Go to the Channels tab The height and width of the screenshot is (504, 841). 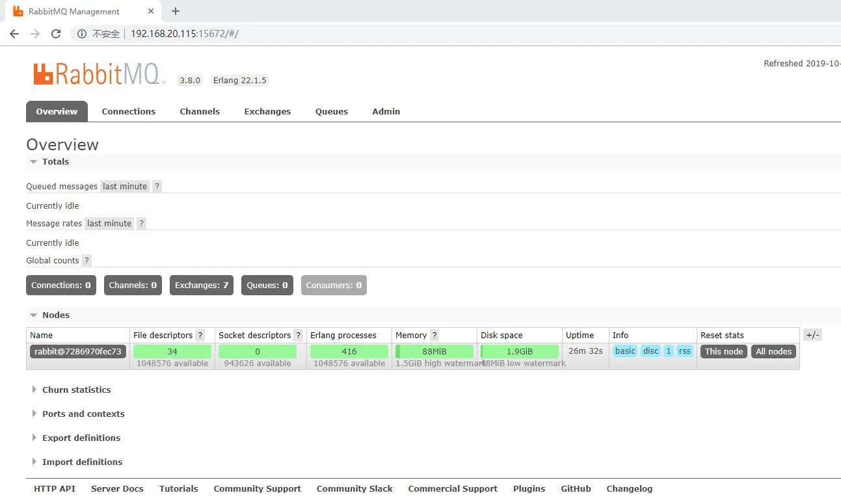pyautogui.click(x=200, y=111)
